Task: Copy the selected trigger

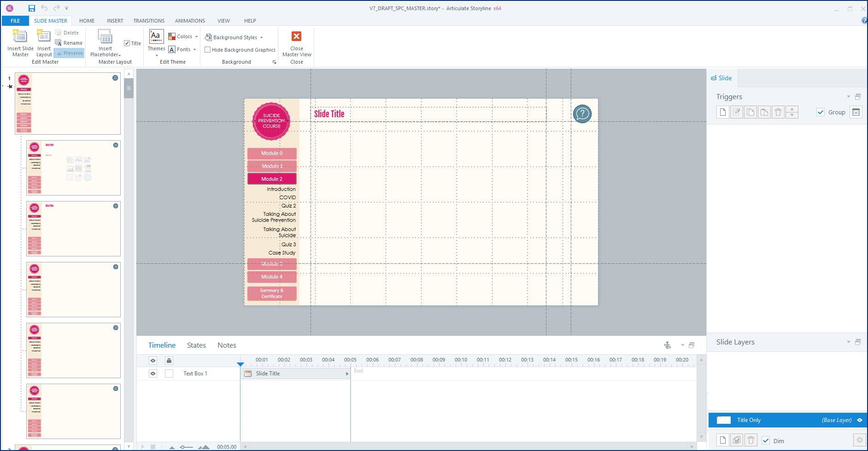Action: point(751,112)
